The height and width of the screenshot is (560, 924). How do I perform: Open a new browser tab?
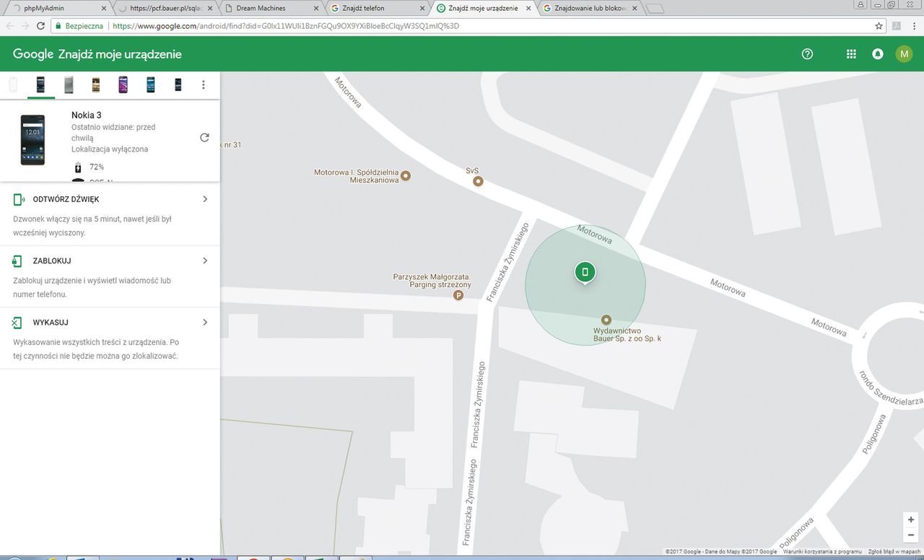click(655, 9)
